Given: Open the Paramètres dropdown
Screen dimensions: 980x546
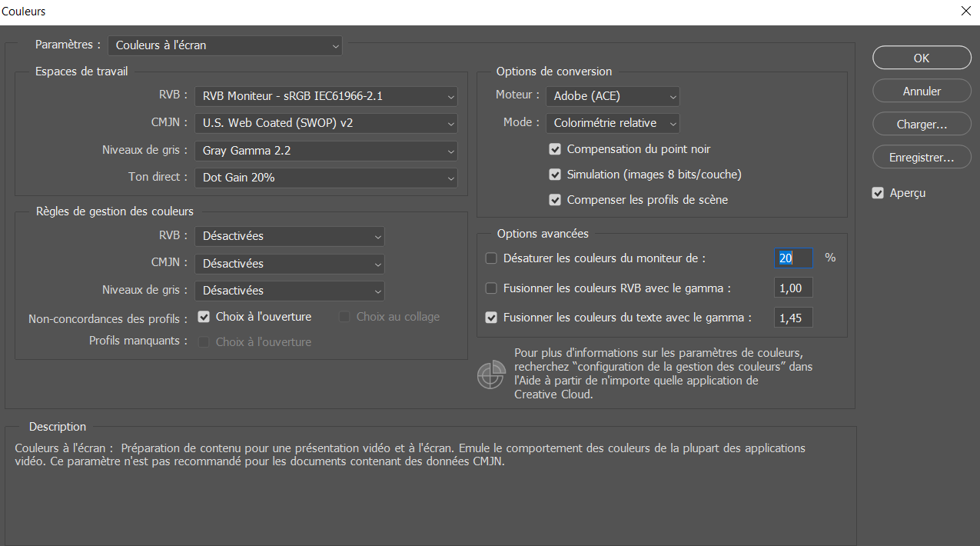Looking at the screenshot, I should coord(225,45).
